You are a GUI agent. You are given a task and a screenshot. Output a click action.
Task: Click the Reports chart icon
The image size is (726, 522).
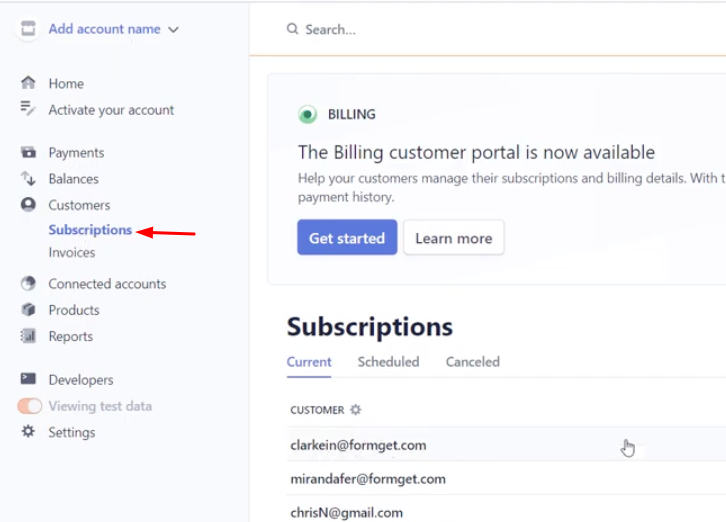tap(28, 337)
